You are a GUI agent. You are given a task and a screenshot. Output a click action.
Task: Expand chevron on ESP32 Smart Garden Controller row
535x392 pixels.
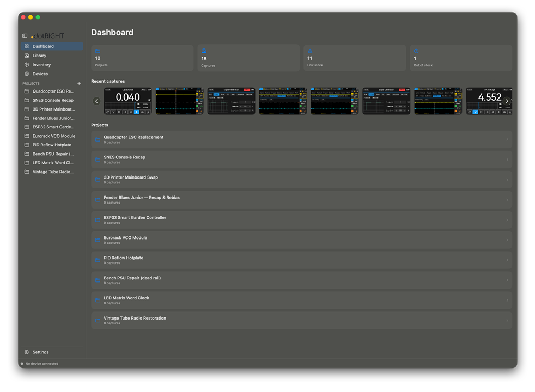point(507,220)
